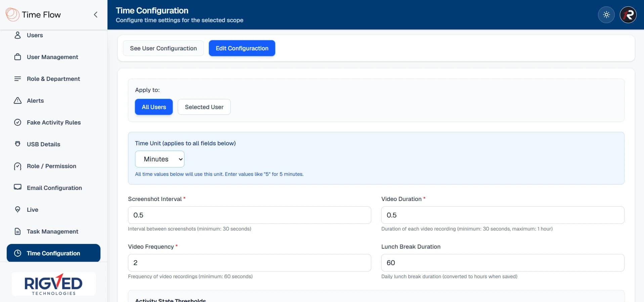Click the Users person icon
Image resolution: width=644 pixels, height=302 pixels.
click(18, 35)
